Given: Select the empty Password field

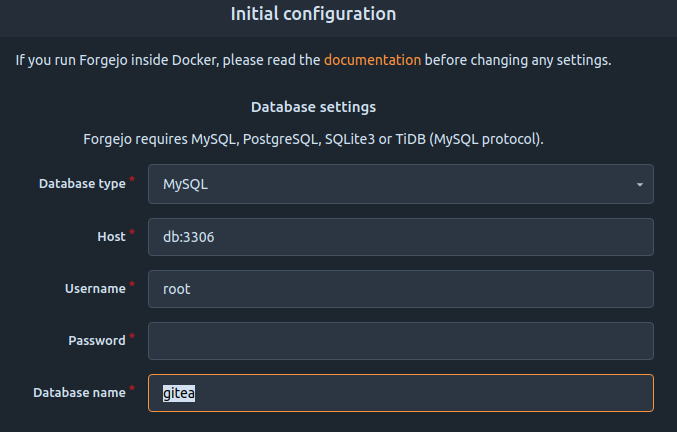Looking at the screenshot, I should 401,341.
